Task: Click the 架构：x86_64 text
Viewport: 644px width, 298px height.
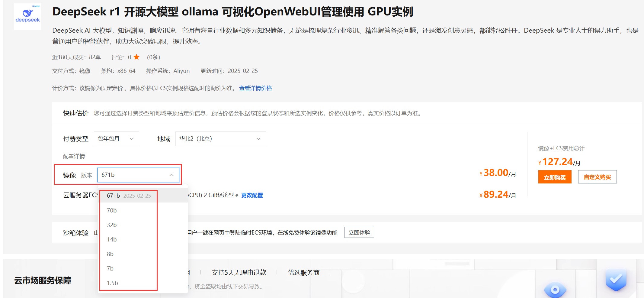Action: 118,71
